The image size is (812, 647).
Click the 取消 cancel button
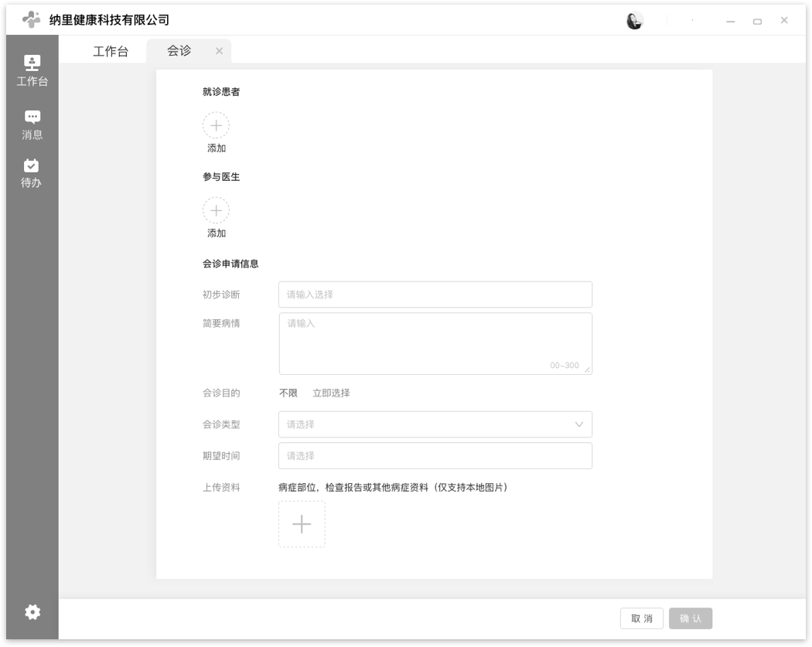point(642,618)
